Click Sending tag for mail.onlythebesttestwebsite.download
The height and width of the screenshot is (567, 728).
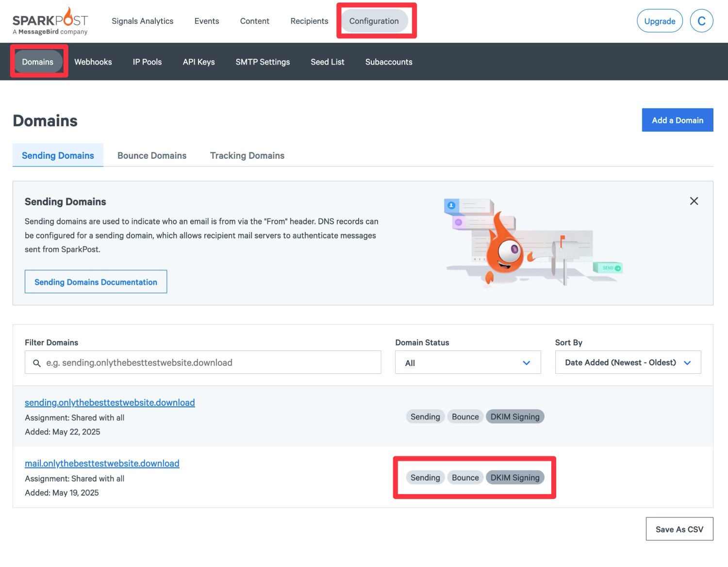coord(425,478)
